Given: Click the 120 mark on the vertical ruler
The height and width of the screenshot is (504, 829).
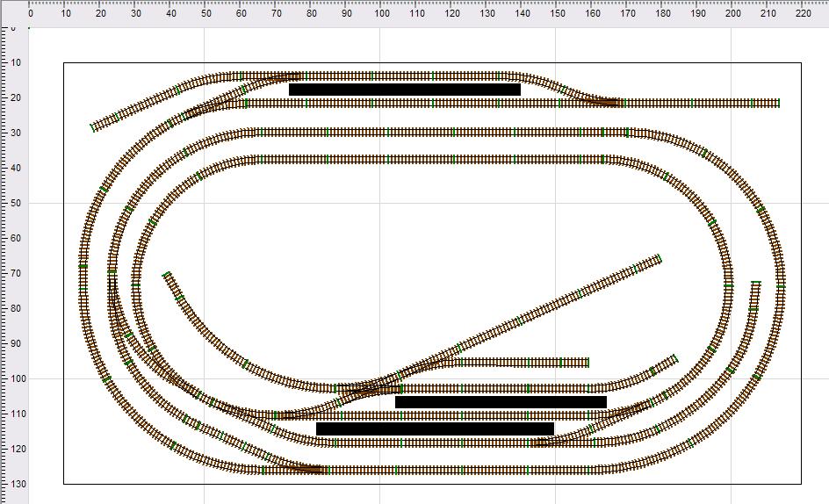Looking at the screenshot, I should [18, 449].
